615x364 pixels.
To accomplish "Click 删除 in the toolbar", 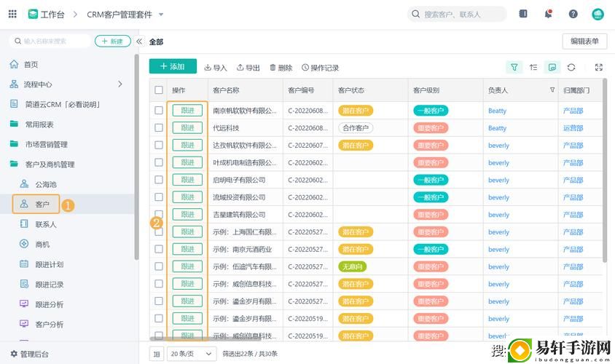I will 281,68.
